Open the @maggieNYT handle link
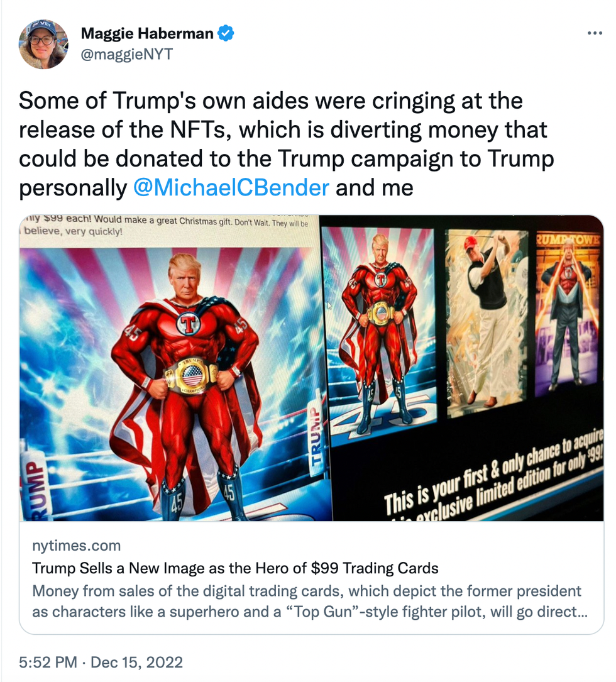The image size is (616, 682). [127, 54]
